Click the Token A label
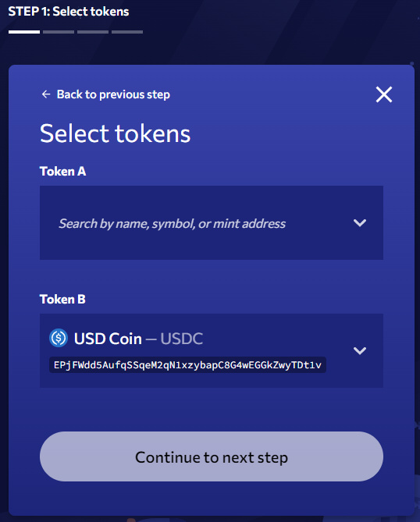Image resolution: width=420 pixels, height=522 pixels. tap(63, 172)
